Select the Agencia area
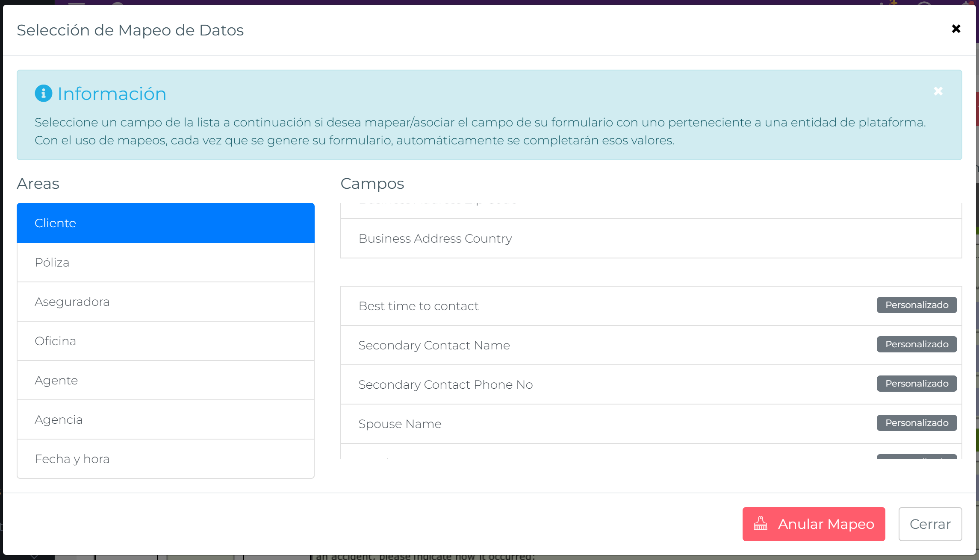This screenshot has height=560, width=979. pos(165,419)
